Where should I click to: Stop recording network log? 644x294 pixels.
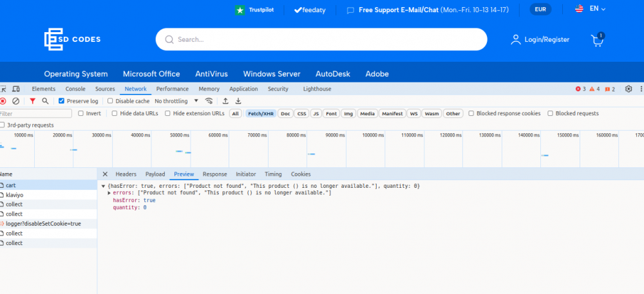[3, 101]
